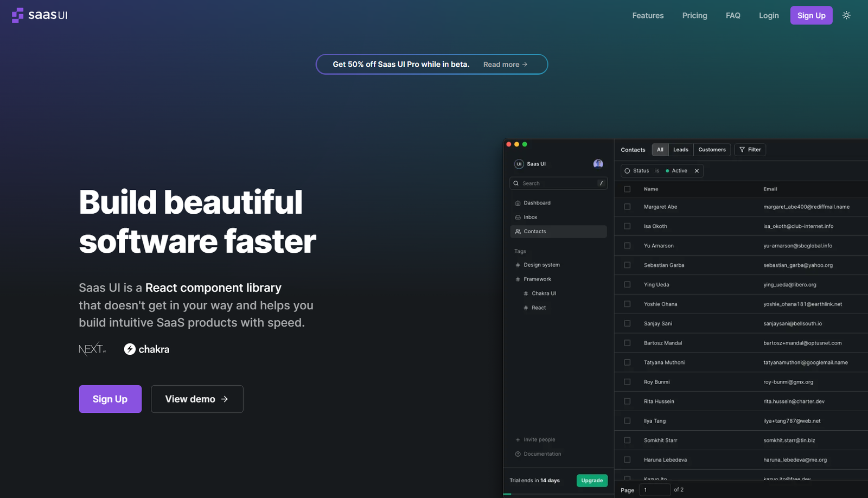Click the help icon next to Documentation
Viewport: 868px width, 498px height.
coord(518,454)
